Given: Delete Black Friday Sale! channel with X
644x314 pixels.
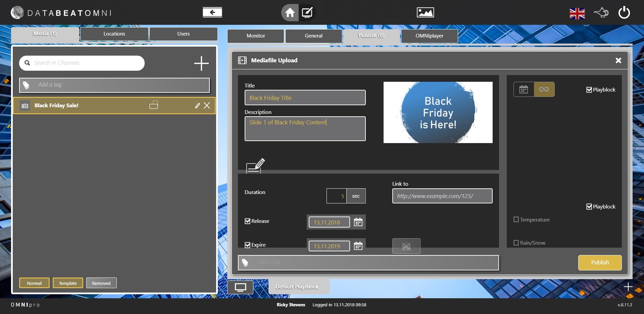Looking at the screenshot, I should (x=207, y=106).
